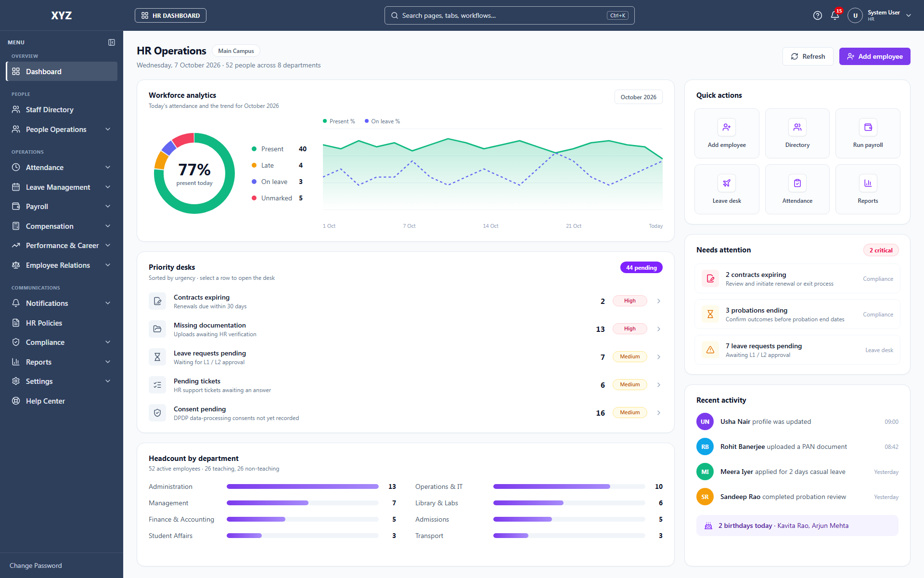Click the Pending tickets checklist icon
Viewport: 924px width, 578px height.
pyautogui.click(x=157, y=385)
